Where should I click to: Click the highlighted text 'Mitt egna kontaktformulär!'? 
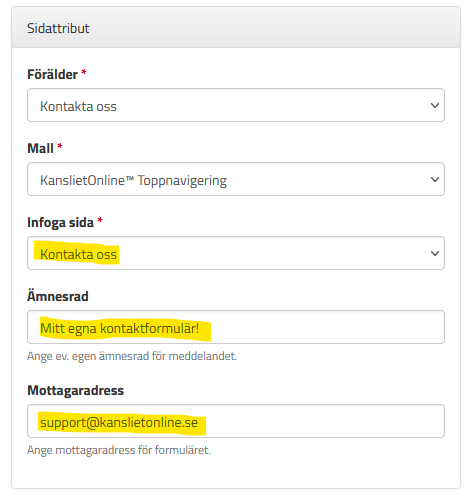tap(120, 328)
